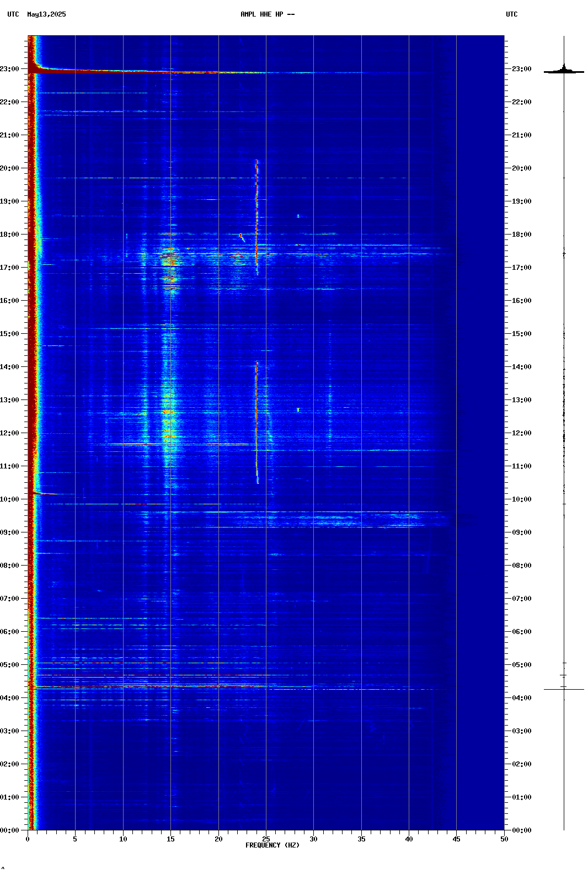The image size is (588, 874).
Task: Click the large seismogram spike near 23:00
Action: pyautogui.click(x=564, y=71)
